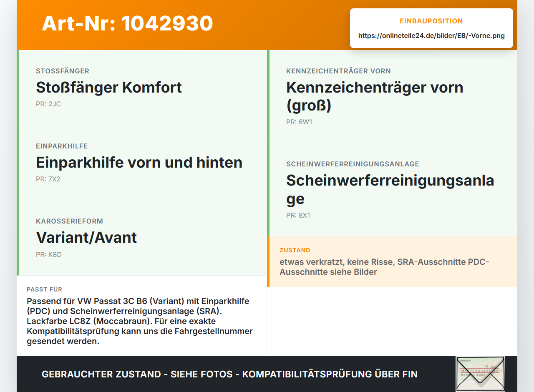Click the KENNZEICHENTRÄGER VORN small label
534x392 pixels.
click(x=338, y=71)
